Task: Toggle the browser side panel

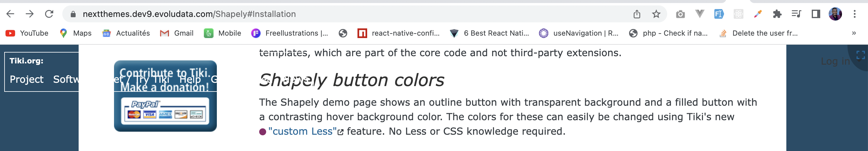Action: (x=816, y=14)
